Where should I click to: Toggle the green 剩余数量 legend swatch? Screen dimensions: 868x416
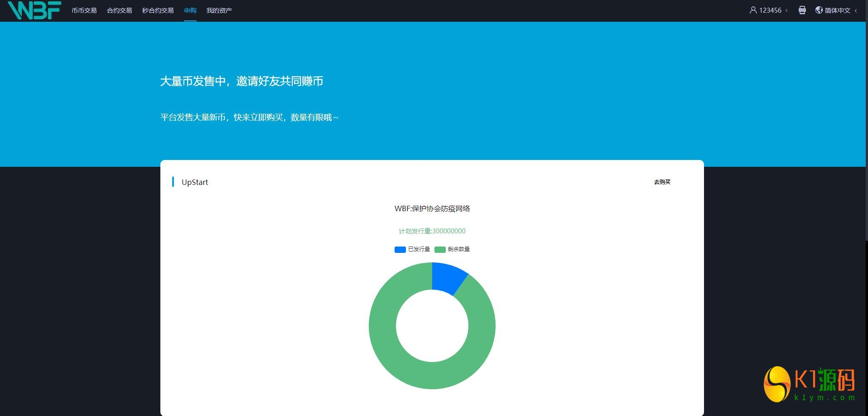[x=440, y=250]
